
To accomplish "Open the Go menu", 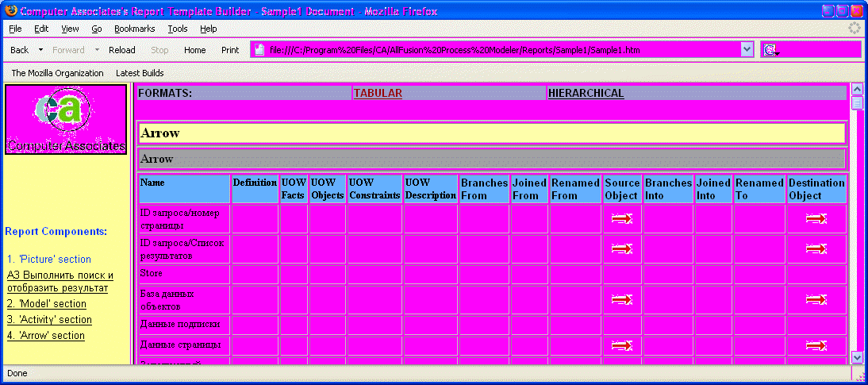I will click(97, 29).
